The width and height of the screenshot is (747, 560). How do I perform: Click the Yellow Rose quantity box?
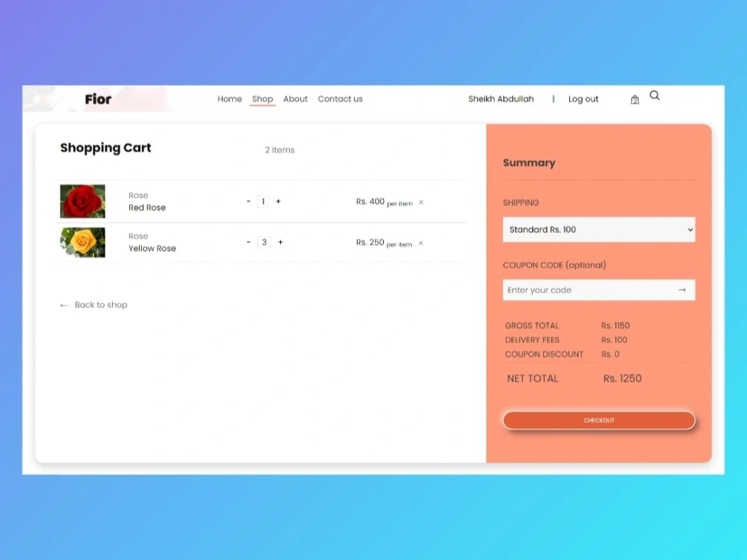[x=264, y=242]
